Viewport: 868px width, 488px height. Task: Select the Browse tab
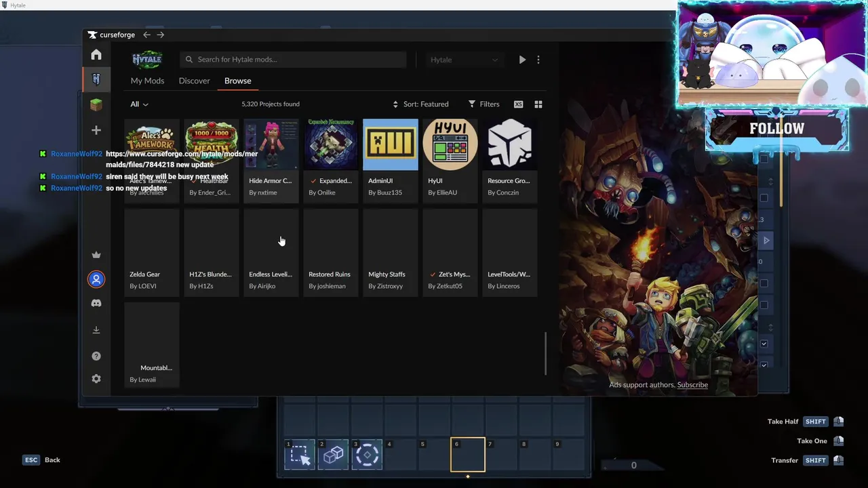point(238,81)
